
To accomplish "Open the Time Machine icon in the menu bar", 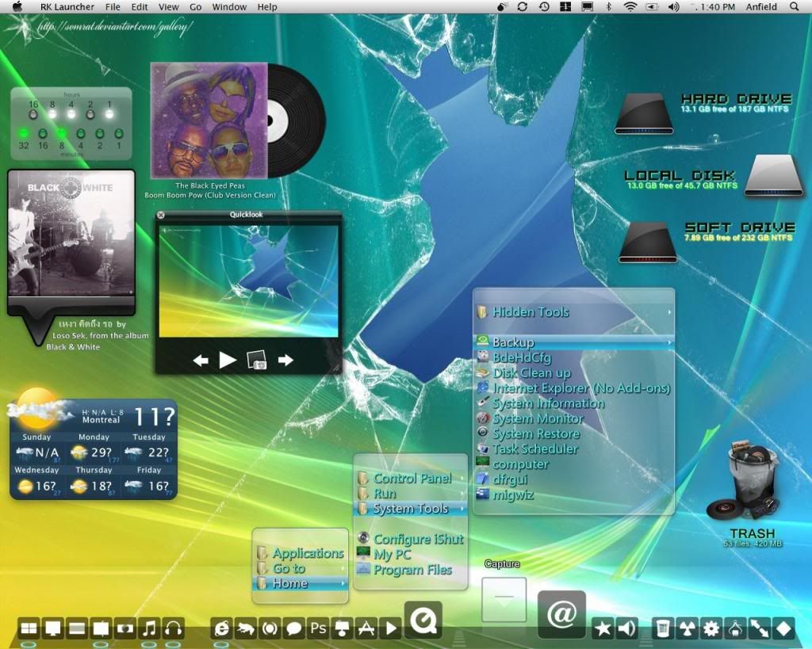I will tap(544, 6).
